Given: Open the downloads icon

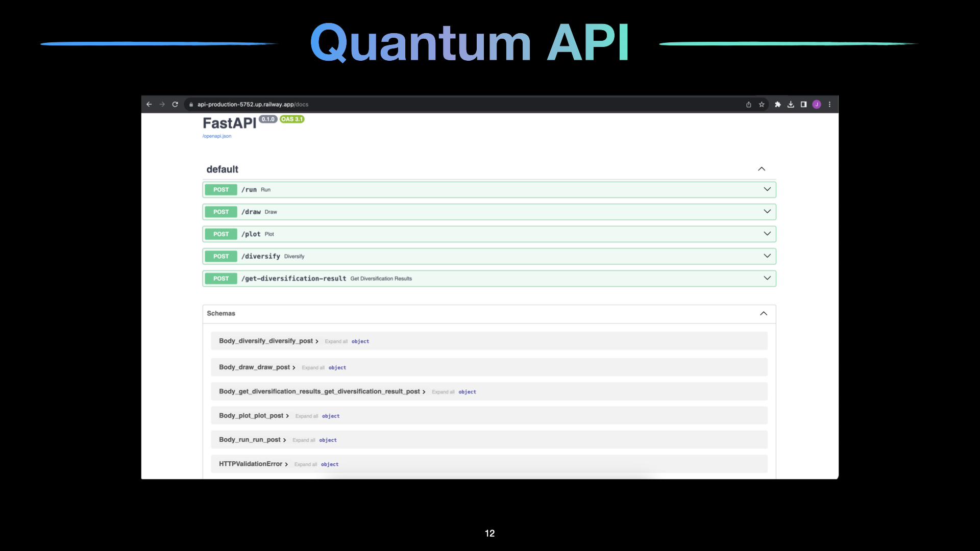Looking at the screenshot, I should (x=791, y=104).
